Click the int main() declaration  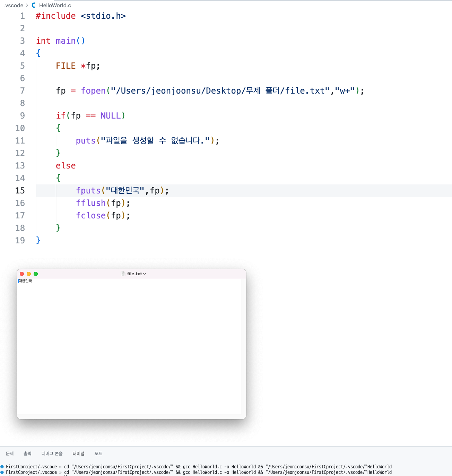pyautogui.click(x=61, y=41)
